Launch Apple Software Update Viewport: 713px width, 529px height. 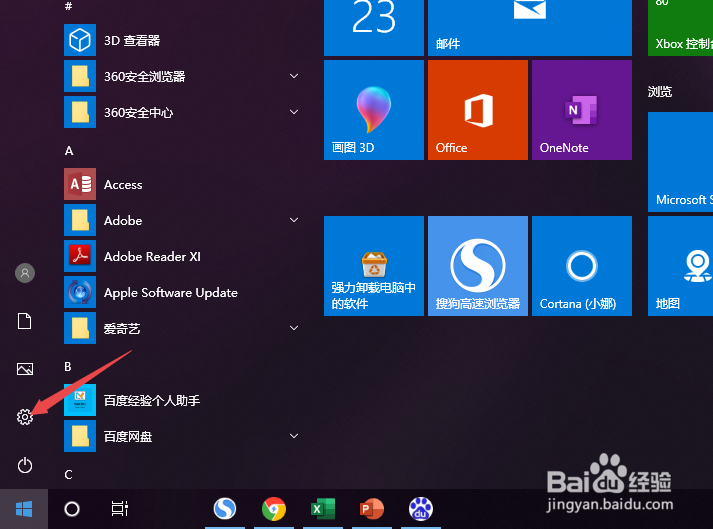(x=182, y=292)
